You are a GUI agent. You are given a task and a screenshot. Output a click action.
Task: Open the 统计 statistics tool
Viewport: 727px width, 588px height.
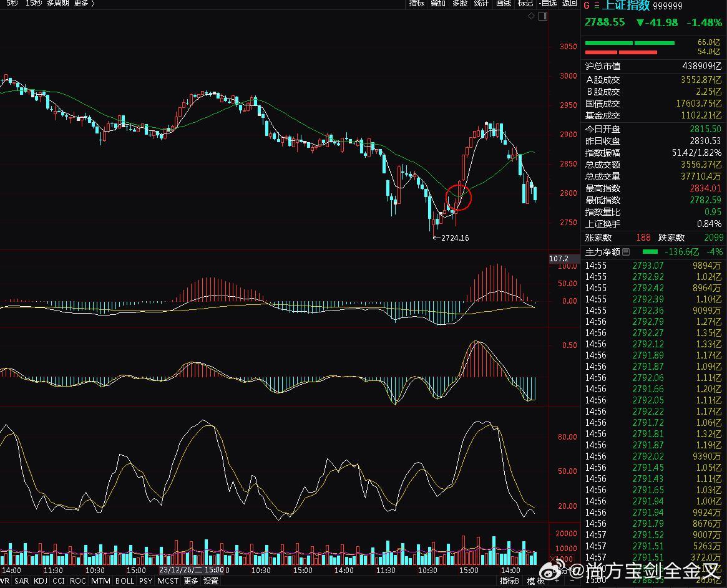click(x=481, y=3)
